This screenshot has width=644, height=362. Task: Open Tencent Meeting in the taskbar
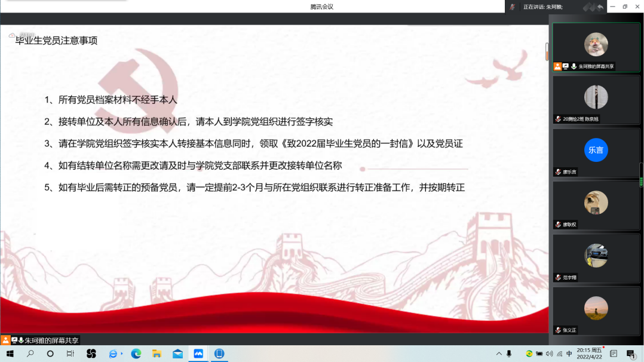pos(198,354)
